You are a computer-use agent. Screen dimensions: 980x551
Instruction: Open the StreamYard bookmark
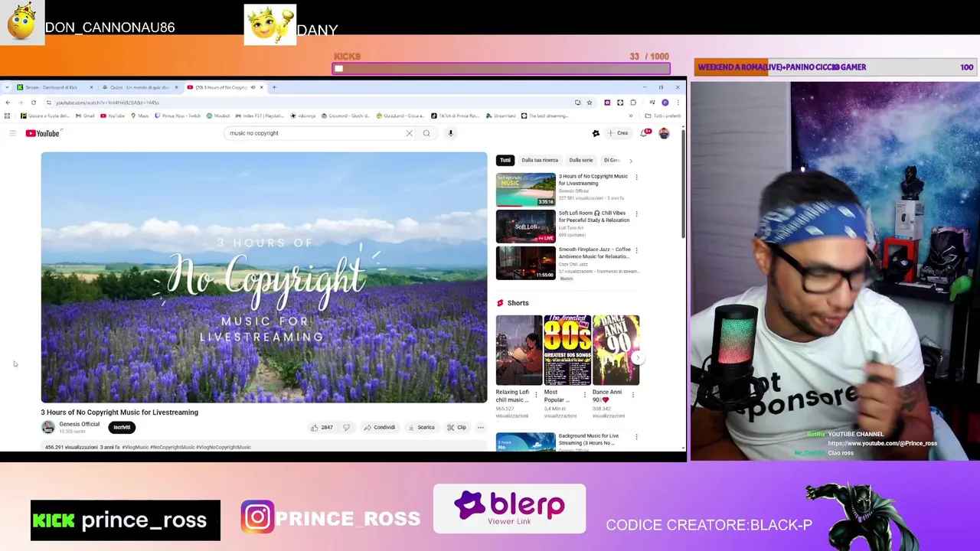501,116
